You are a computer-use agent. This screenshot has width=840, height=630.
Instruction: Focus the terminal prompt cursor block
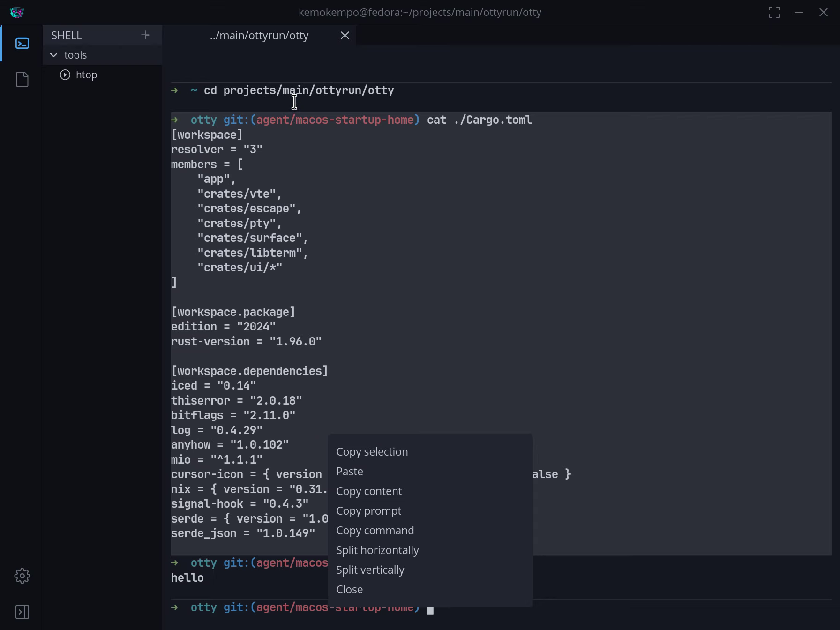click(x=430, y=610)
